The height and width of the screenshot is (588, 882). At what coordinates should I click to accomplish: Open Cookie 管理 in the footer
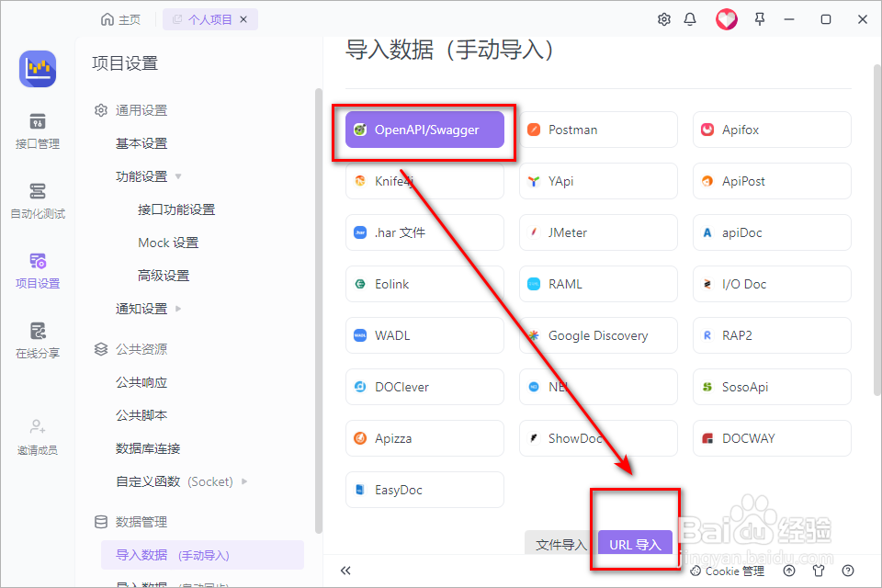728,571
